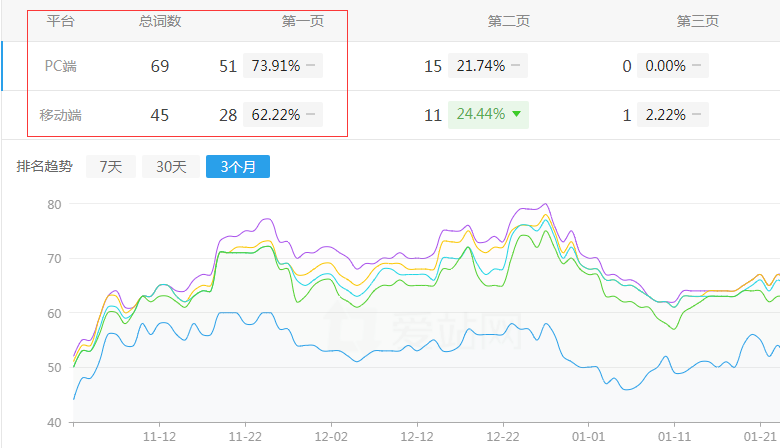Image resolution: width=780 pixels, height=448 pixels.
Task: Click mobile total keyword count 45
Action: pos(160,115)
